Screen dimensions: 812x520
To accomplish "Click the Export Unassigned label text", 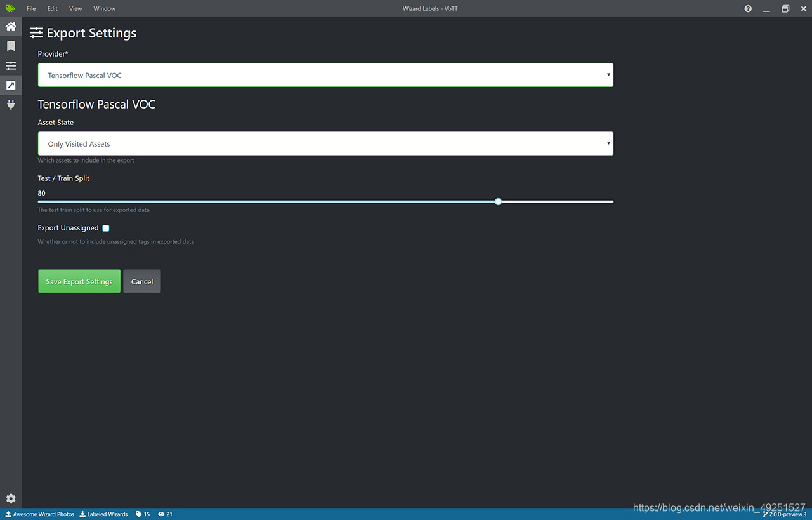I will [x=68, y=228].
